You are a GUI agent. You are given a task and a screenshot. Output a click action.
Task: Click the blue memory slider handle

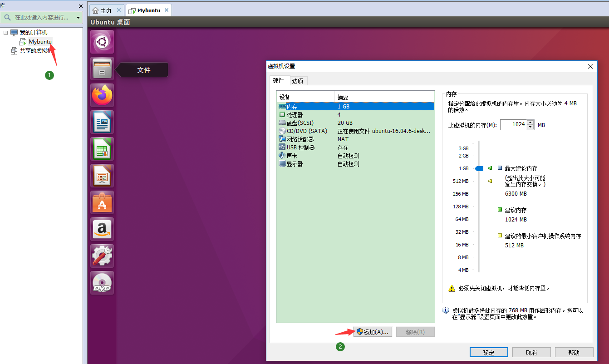pyautogui.click(x=479, y=168)
